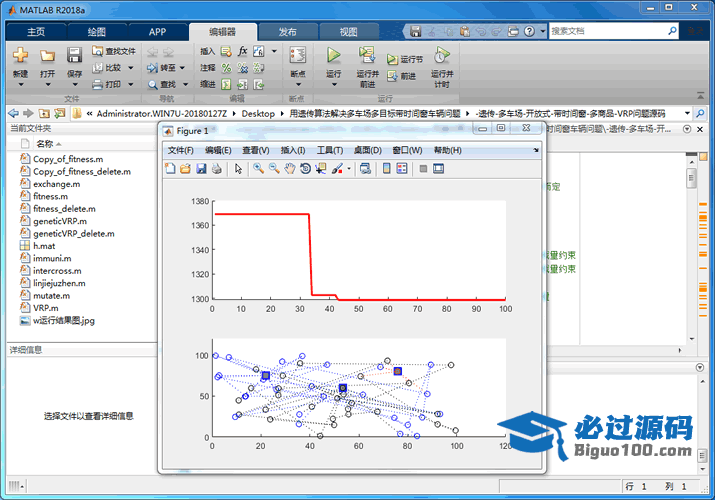The width and height of the screenshot is (715, 500).
Task: Click the up one folder icon
Action: tap(44, 113)
